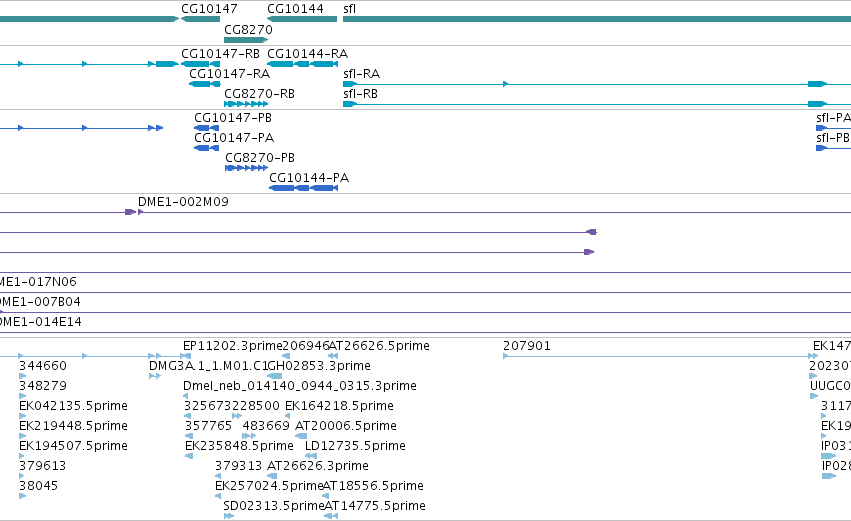Image resolution: width=851 pixels, height=521 pixels.
Task: Click the CG10144-PA protein label
Action: (x=309, y=178)
